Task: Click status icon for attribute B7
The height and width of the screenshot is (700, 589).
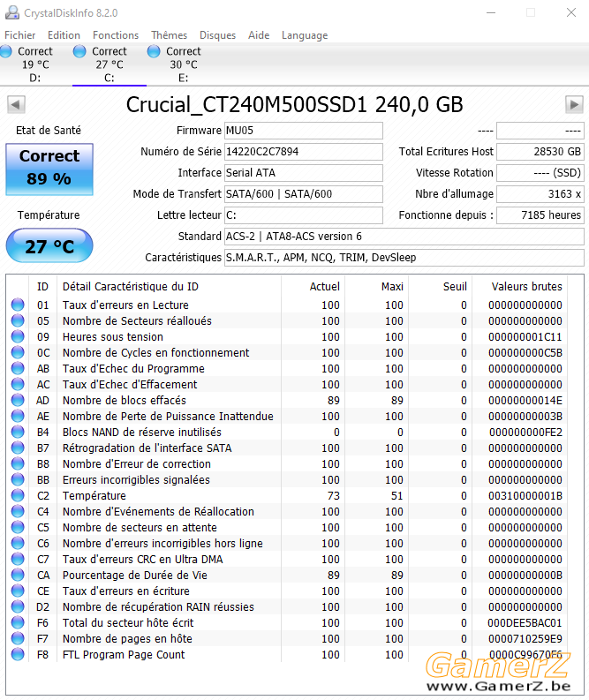Action: pos(18,448)
